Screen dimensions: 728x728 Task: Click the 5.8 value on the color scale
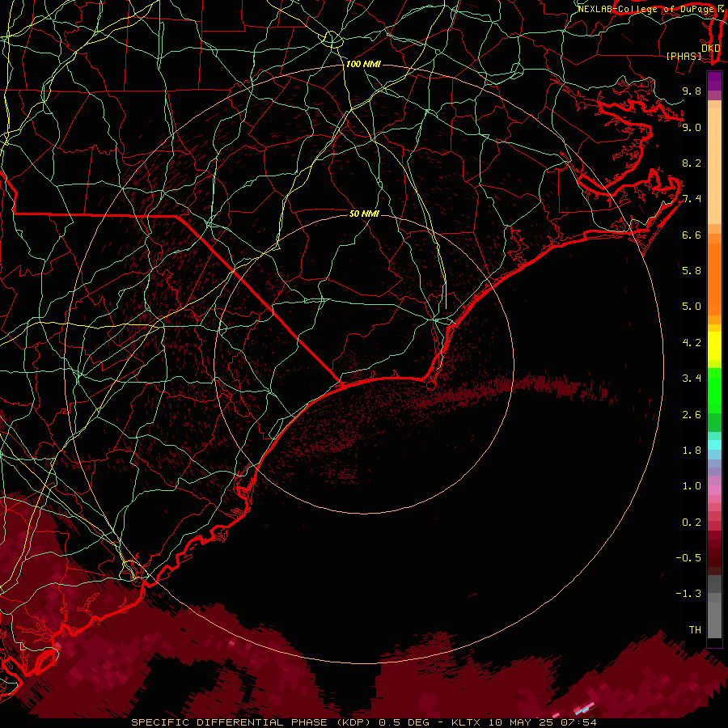point(692,271)
